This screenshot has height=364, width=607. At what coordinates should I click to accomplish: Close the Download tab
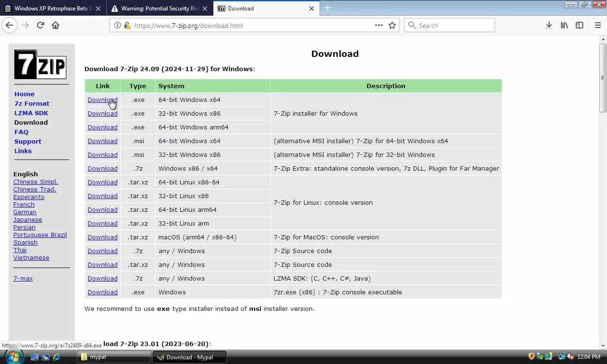point(312,8)
